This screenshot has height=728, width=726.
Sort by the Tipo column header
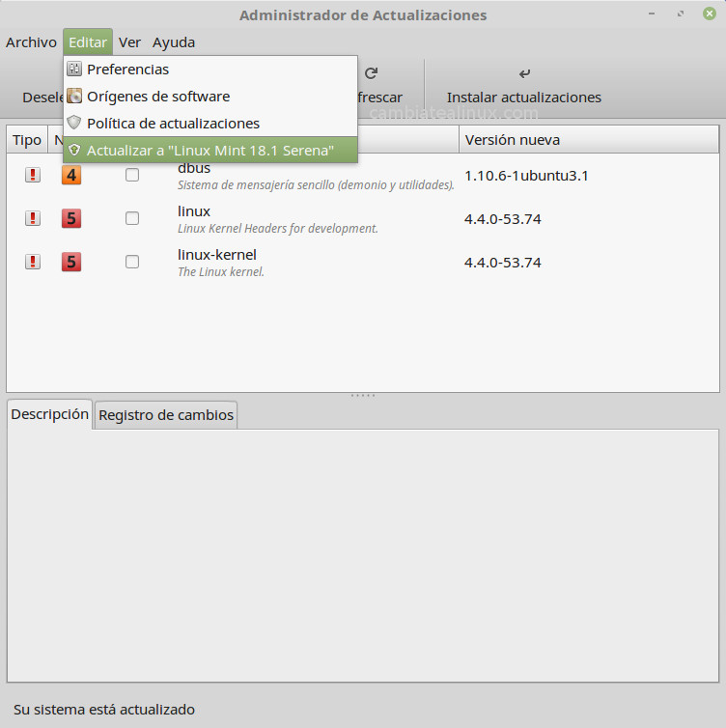tap(27, 140)
